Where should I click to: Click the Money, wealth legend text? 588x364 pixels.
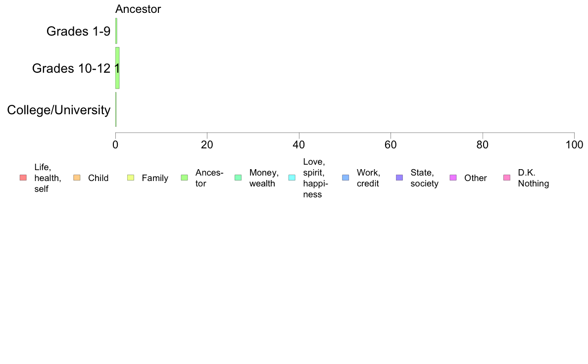[264, 178]
